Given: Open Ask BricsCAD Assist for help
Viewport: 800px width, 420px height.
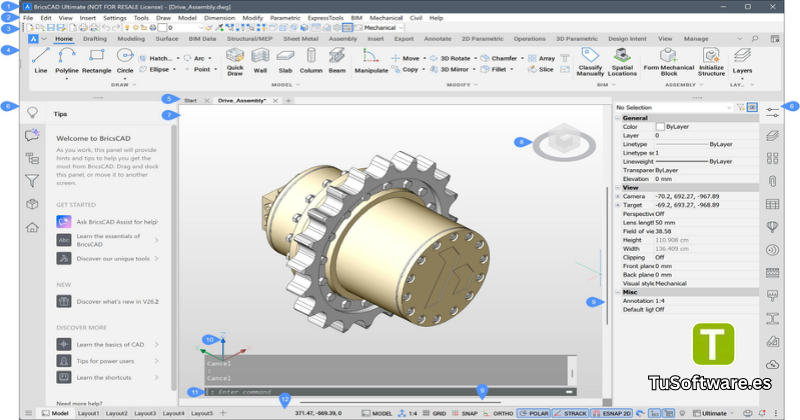Looking at the screenshot, I should click(107, 222).
